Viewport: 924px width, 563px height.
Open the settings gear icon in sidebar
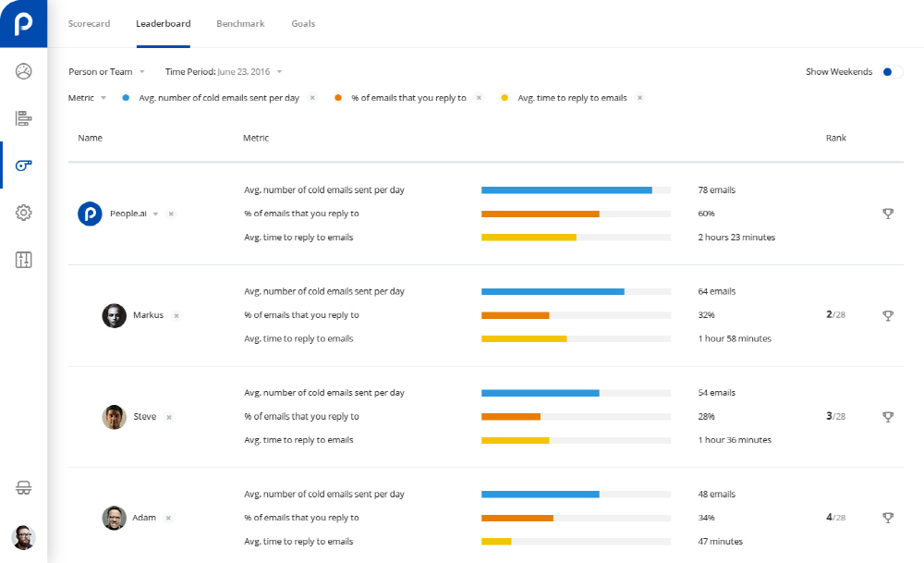point(24,213)
